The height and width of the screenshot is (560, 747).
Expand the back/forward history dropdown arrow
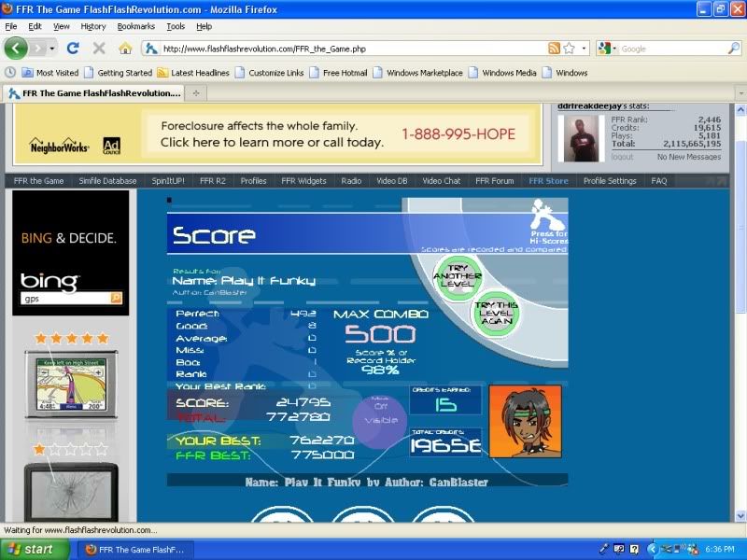(52, 49)
